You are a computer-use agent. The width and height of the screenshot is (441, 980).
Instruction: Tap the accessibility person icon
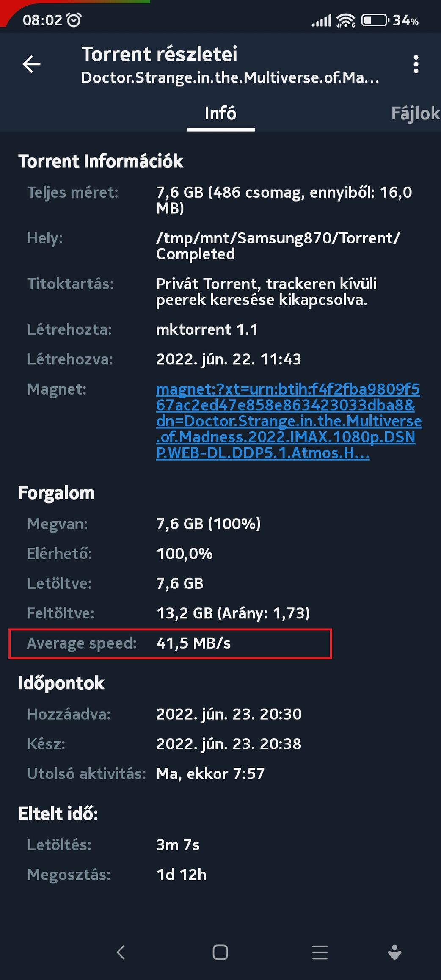point(394,952)
